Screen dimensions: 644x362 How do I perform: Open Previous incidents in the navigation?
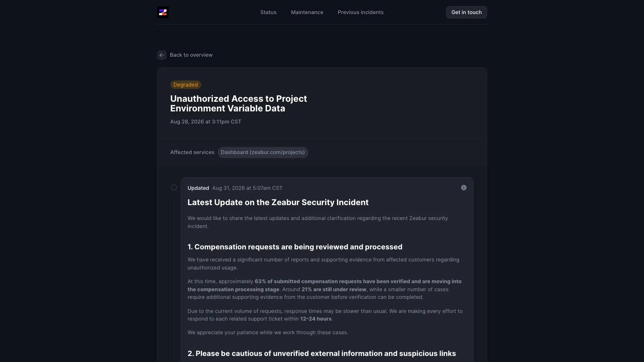click(x=361, y=12)
